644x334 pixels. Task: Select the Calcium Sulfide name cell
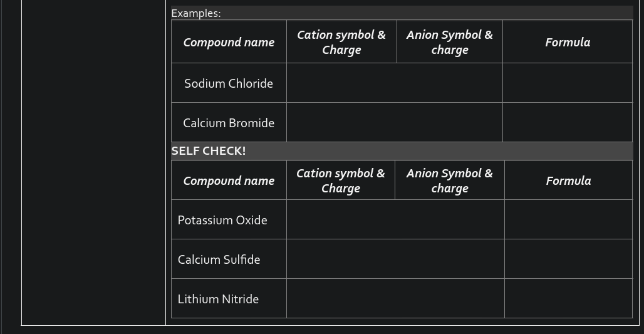219,259
